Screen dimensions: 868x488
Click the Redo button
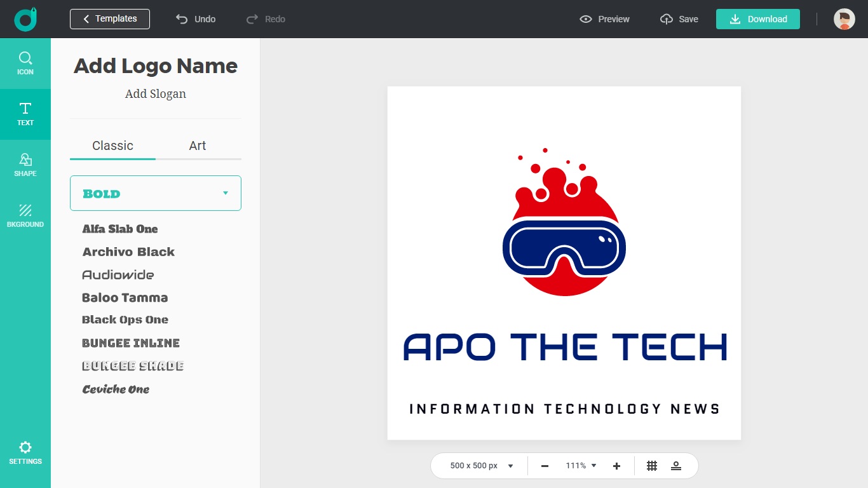(266, 19)
